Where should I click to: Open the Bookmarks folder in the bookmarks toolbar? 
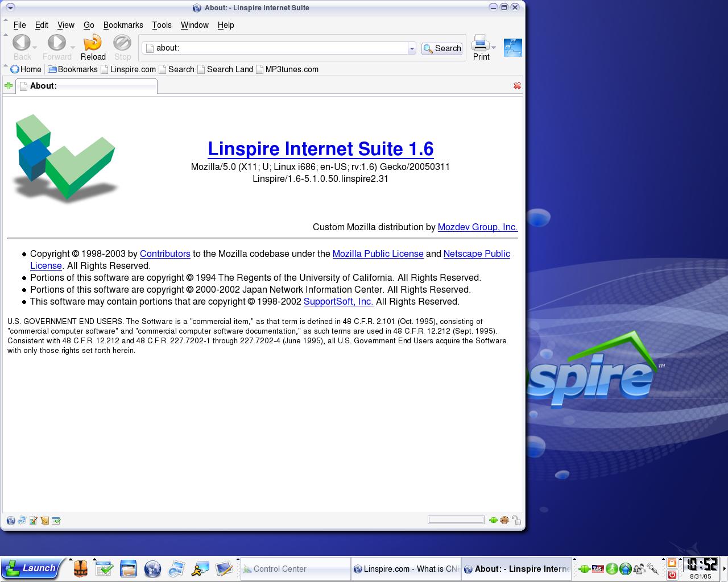coord(73,69)
